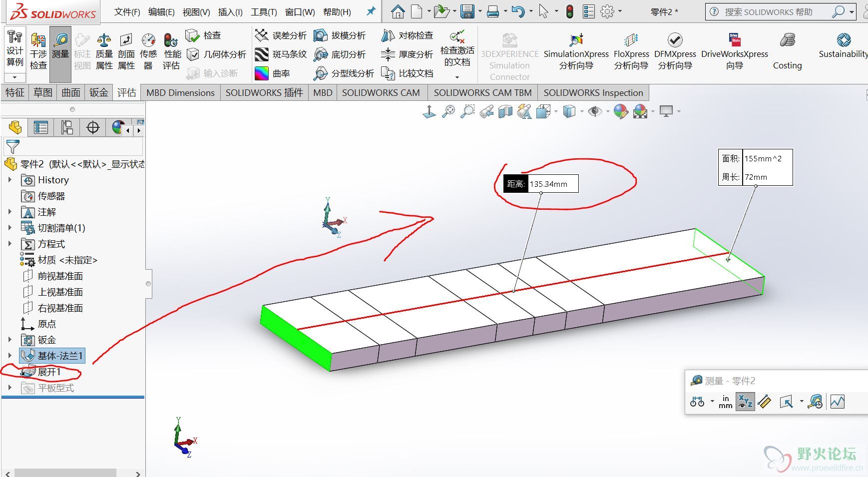
Task: Open 比较文档 compare documents
Action: click(x=407, y=73)
